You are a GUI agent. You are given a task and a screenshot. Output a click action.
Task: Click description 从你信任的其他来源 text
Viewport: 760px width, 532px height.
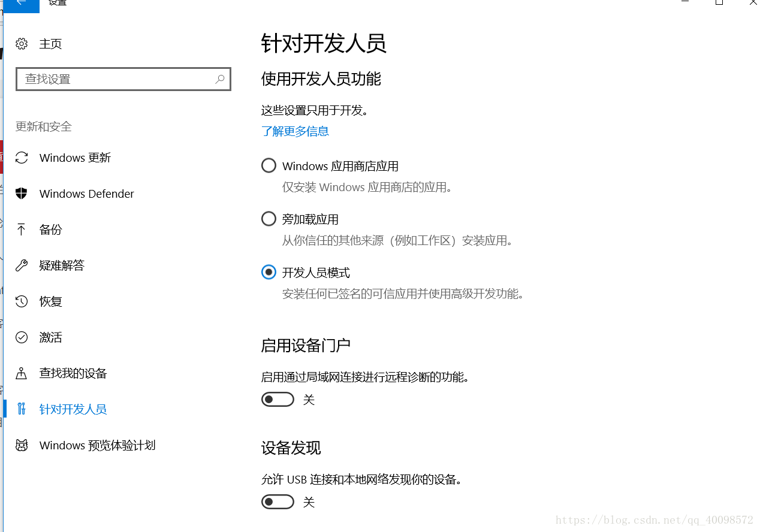398,241
